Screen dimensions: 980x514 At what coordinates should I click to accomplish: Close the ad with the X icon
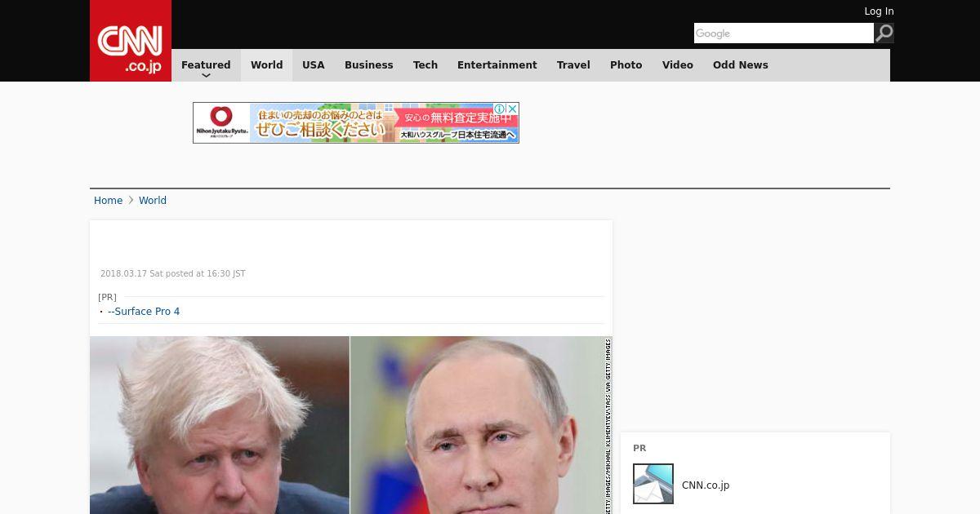[x=512, y=109]
